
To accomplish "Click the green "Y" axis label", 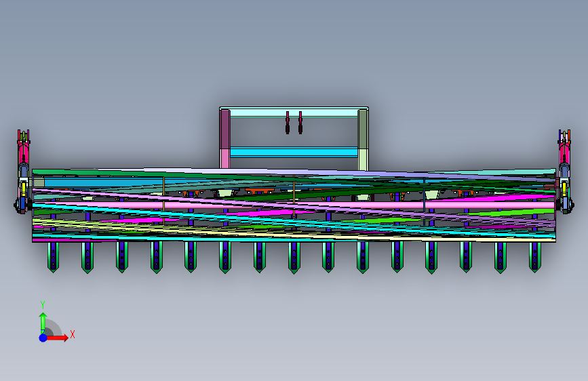I will (43, 305).
